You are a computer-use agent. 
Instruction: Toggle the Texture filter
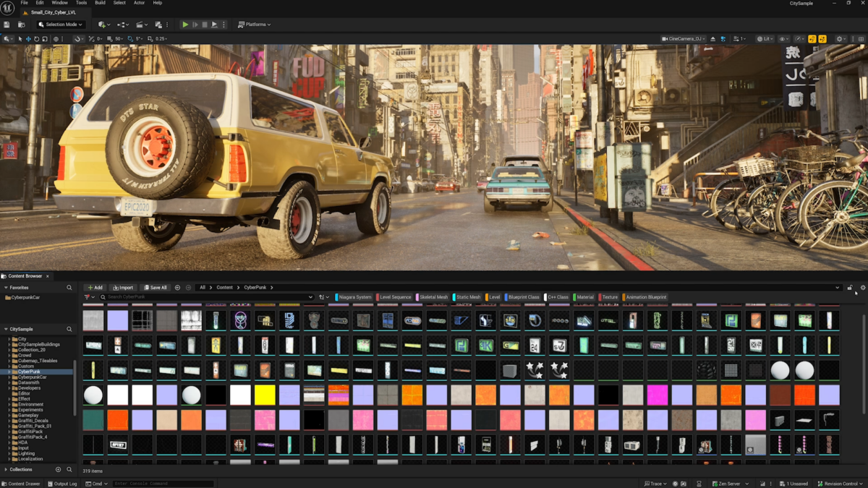(x=609, y=297)
